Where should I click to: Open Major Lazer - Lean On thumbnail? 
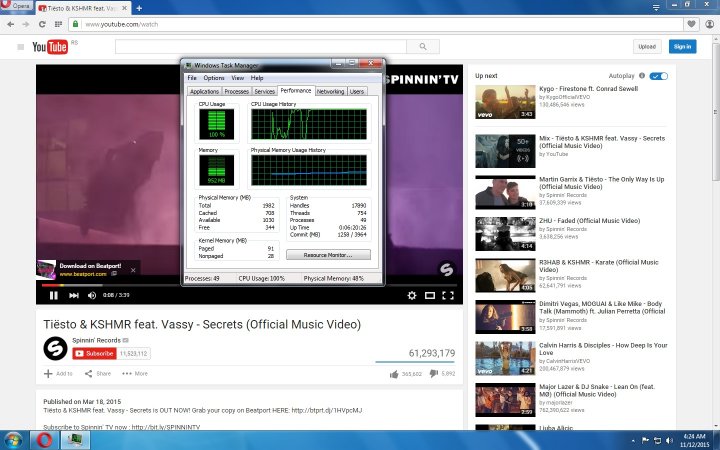point(505,400)
